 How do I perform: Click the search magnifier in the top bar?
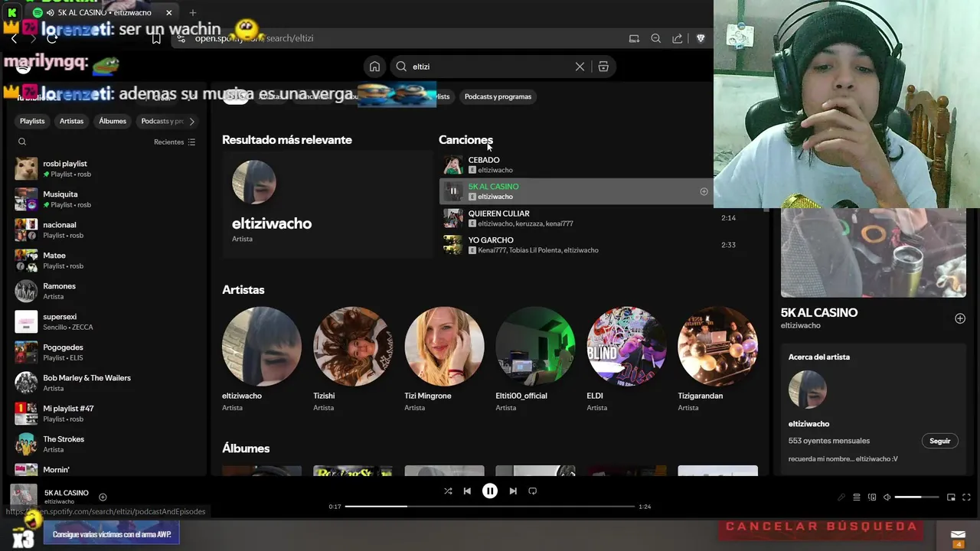click(x=401, y=67)
